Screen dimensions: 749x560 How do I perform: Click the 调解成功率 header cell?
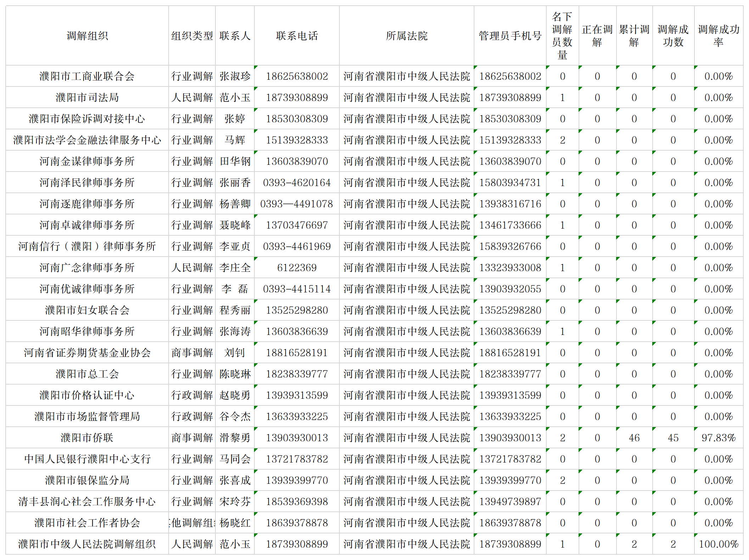pyautogui.click(x=719, y=35)
